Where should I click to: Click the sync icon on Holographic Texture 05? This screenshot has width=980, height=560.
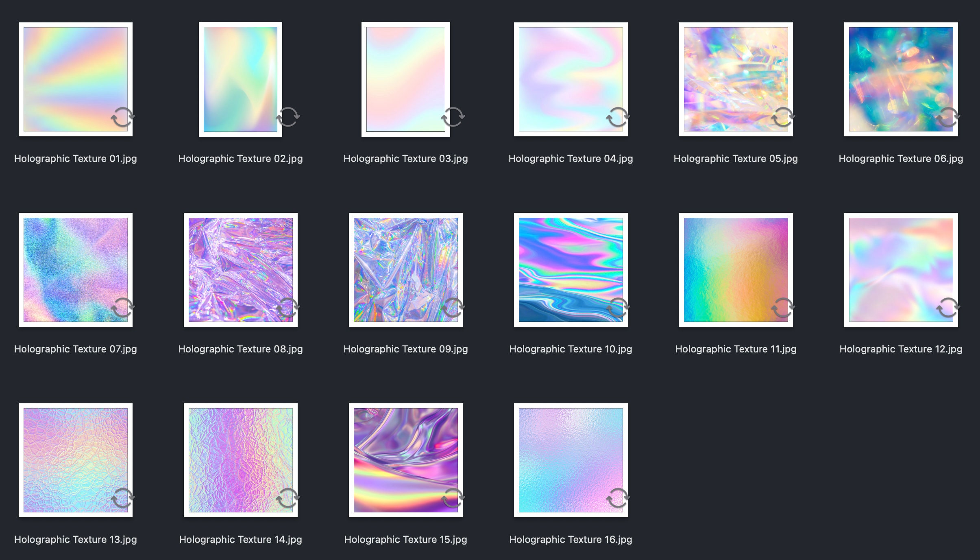pos(783,117)
